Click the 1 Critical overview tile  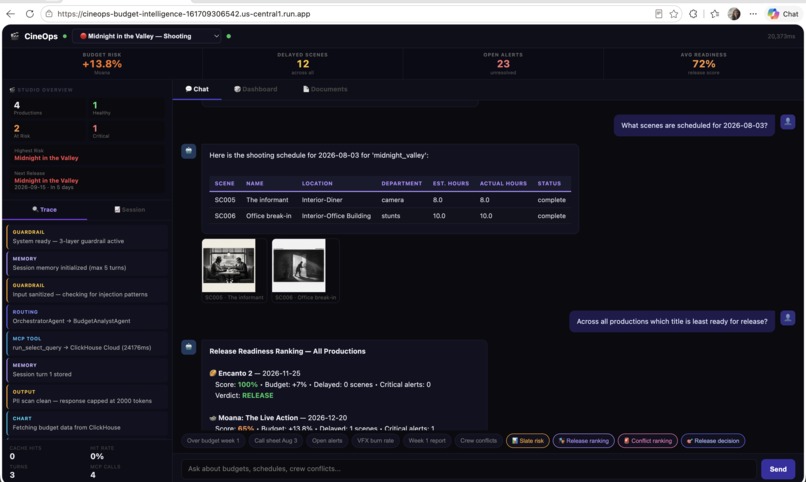tap(126, 131)
